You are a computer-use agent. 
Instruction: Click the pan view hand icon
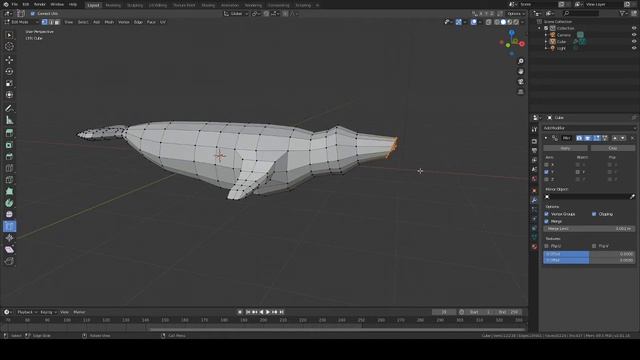520,71
